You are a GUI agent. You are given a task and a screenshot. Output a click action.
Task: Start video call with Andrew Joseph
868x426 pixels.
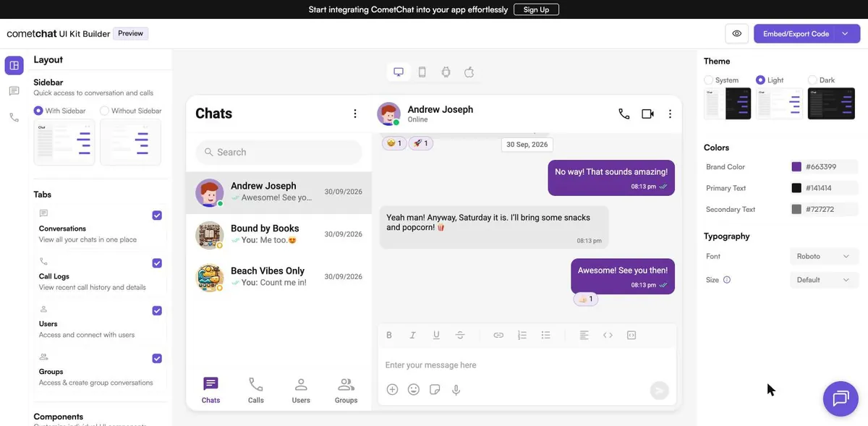[647, 114]
